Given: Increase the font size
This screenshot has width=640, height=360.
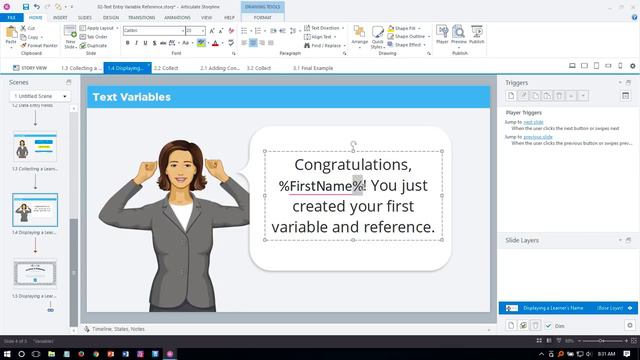Looking at the screenshot, I should pyautogui.click(x=212, y=31).
